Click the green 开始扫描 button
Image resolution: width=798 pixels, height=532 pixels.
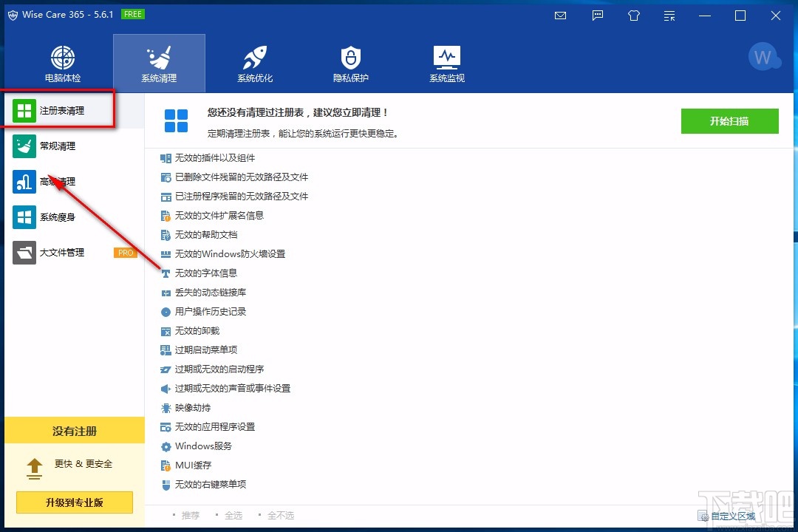point(729,121)
